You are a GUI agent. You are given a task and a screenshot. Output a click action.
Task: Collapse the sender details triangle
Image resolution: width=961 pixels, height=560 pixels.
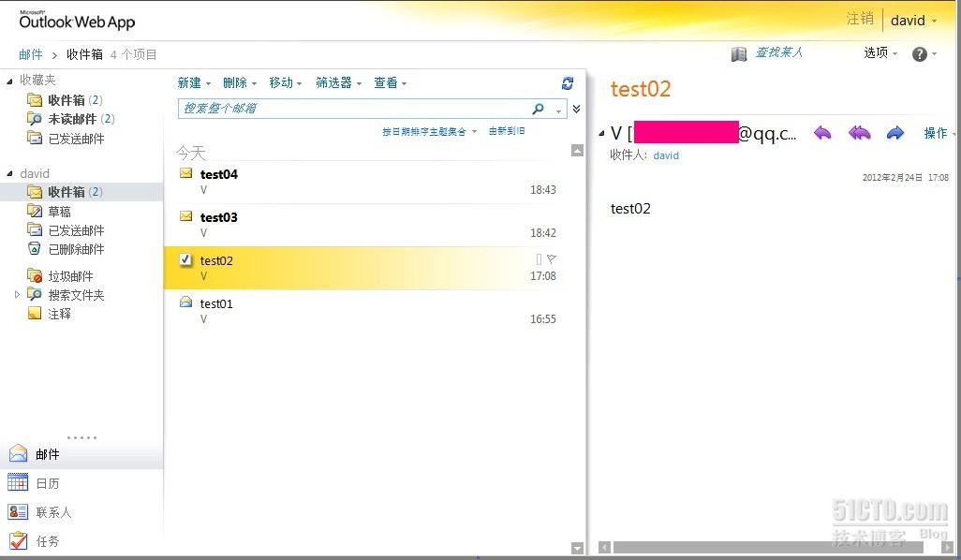tap(601, 133)
